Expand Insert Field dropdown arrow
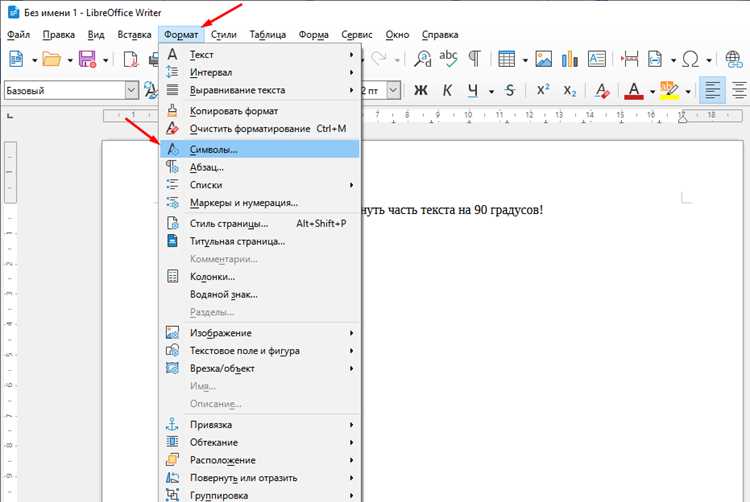 point(673,60)
